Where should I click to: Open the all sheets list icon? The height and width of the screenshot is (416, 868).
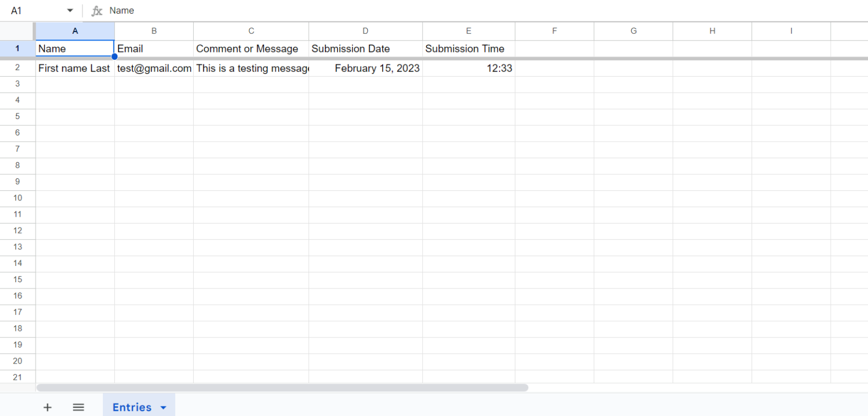(x=78, y=407)
